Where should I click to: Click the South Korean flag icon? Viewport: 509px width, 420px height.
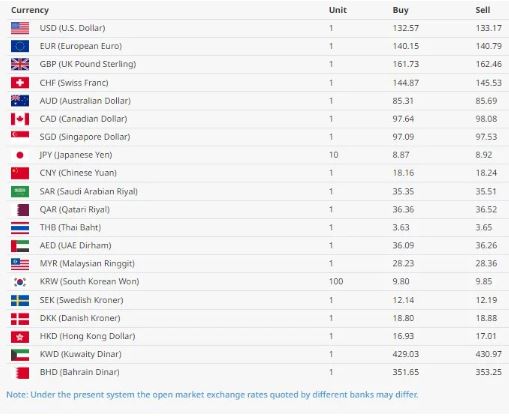coord(20,282)
